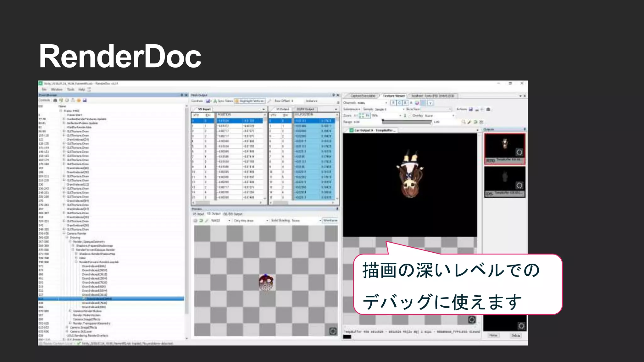Click the clock timing icon in Event Browser

pos(67,100)
